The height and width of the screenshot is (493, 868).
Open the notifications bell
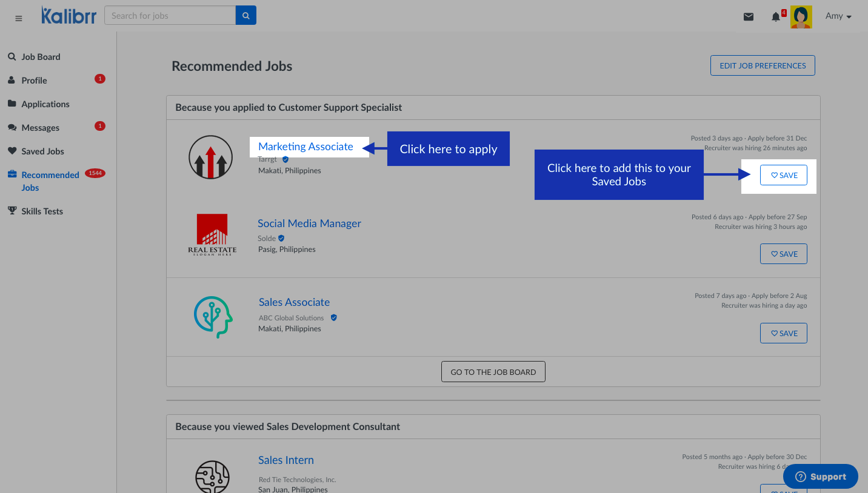coord(776,17)
